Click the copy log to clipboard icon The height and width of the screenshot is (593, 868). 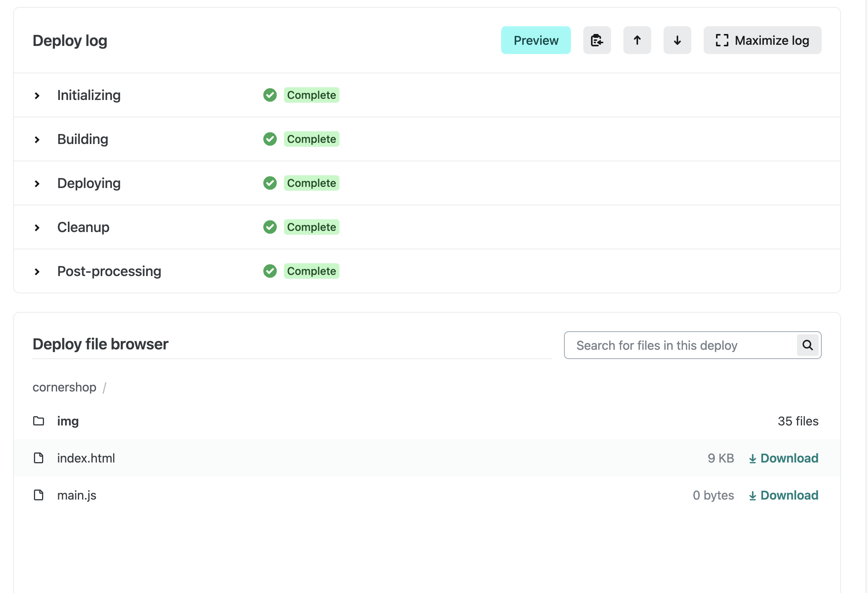pyautogui.click(x=597, y=40)
